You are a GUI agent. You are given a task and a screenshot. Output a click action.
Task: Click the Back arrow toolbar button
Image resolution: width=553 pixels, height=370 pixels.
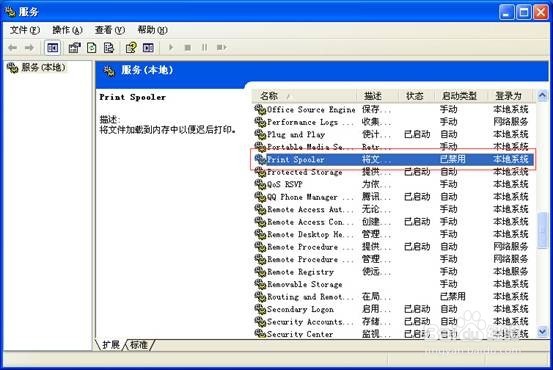pyautogui.click(x=13, y=47)
